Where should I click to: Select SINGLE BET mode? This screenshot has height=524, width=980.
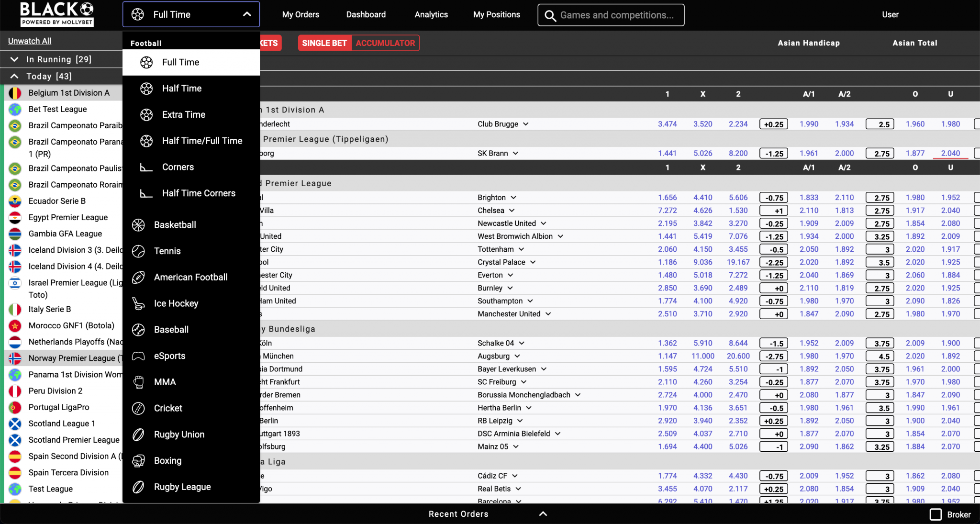(324, 43)
